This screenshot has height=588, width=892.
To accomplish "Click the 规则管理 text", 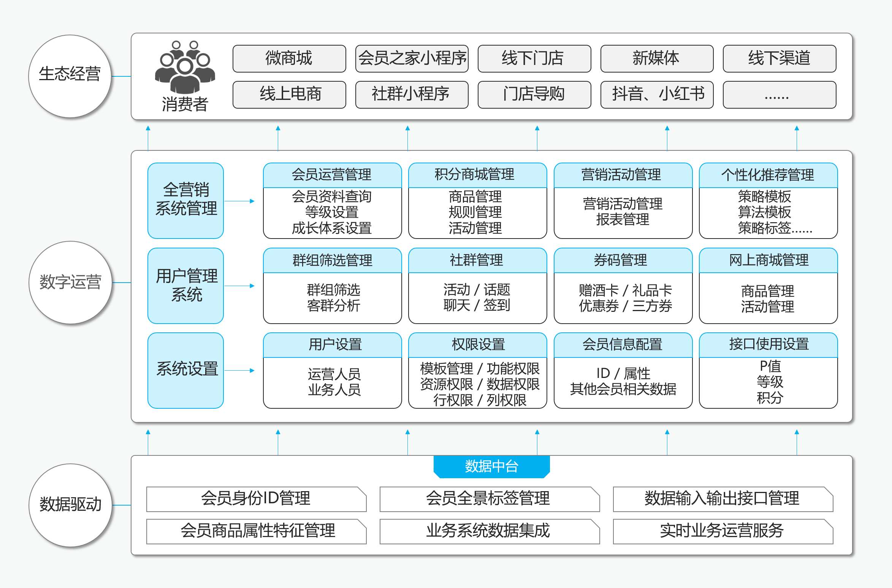I will pos(475,212).
